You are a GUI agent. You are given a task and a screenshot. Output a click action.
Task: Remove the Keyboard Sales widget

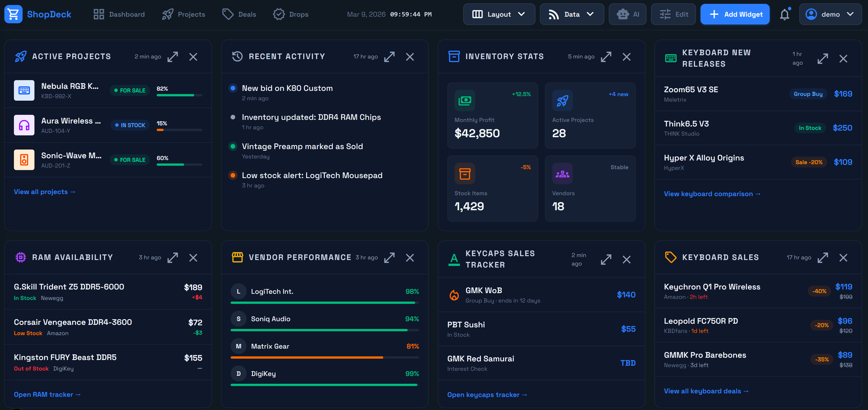coord(843,258)
